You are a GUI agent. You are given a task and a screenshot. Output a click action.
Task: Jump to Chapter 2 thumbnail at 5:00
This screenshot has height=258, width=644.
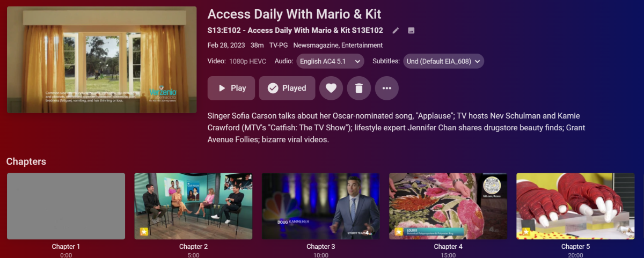pos(193,206)
